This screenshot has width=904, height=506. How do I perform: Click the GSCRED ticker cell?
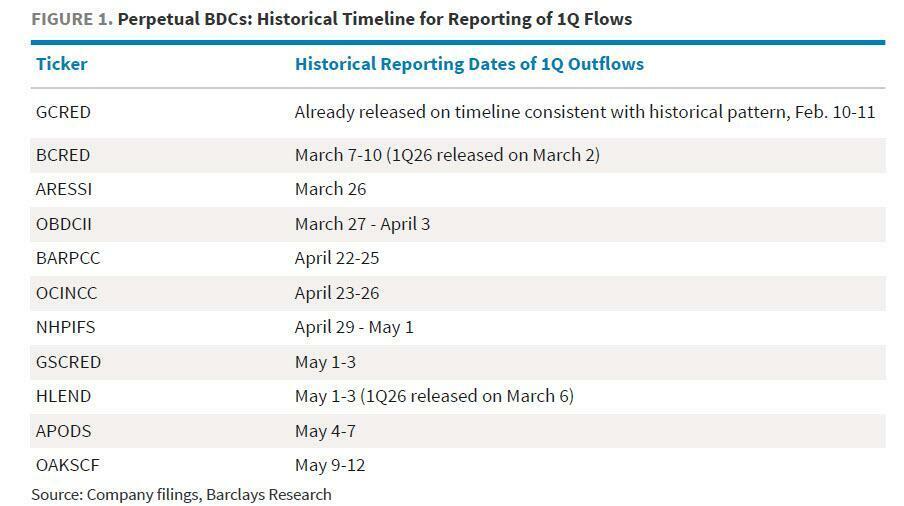tap(68, 362)
